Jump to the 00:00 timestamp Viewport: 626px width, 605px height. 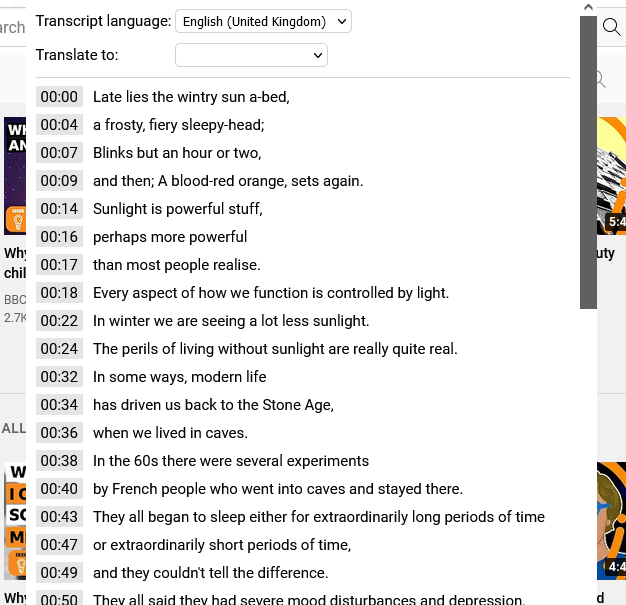(59, 97)
